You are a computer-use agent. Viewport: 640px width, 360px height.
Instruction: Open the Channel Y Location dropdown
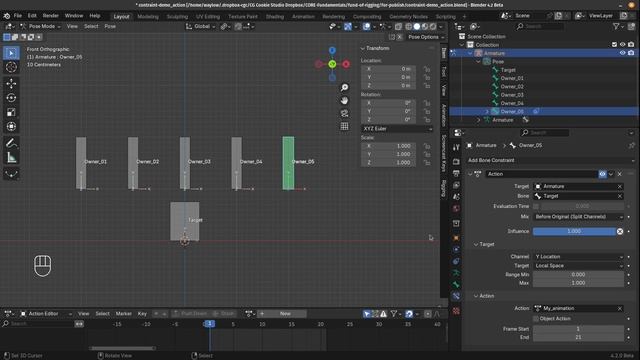pyautogui.click(x=578, y=257)
